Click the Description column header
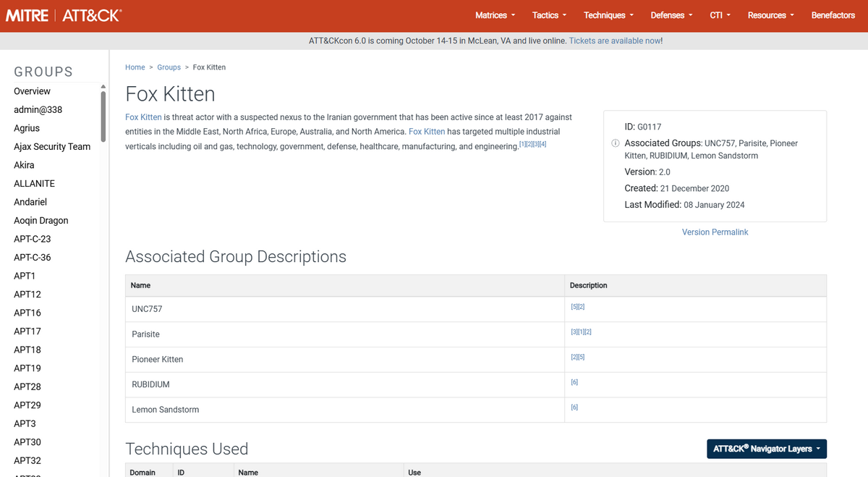 pos(695,285)
